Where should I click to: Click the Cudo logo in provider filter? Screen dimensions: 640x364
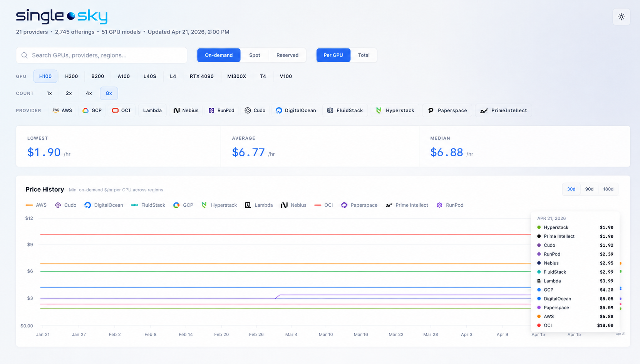click(248, 110)
